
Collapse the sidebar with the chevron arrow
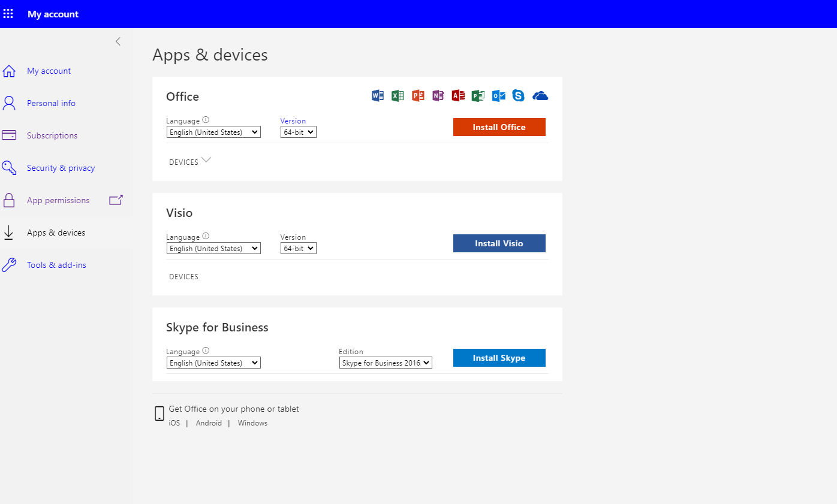point(118,41)
